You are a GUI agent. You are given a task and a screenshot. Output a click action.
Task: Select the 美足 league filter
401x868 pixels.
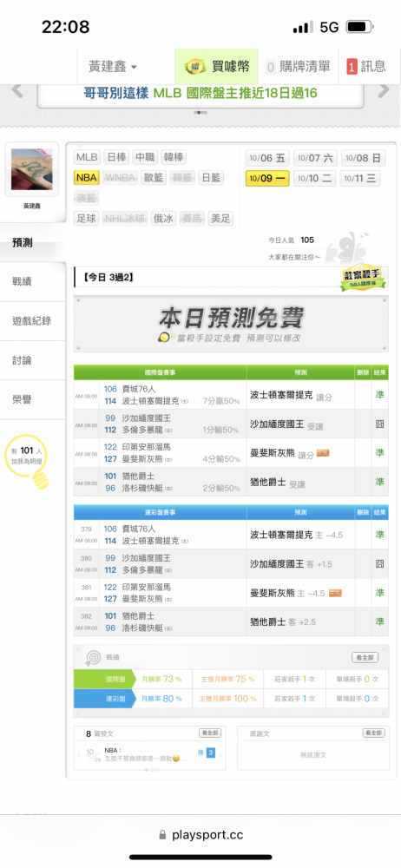[220, 219]
